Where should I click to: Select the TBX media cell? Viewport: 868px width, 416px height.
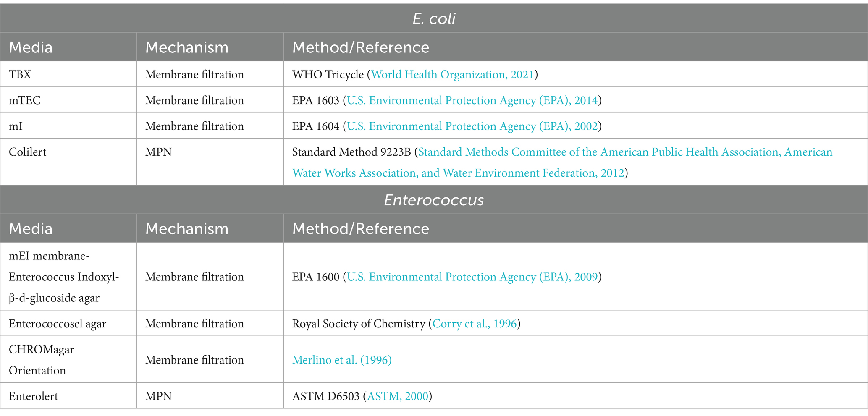pos(68,75)
